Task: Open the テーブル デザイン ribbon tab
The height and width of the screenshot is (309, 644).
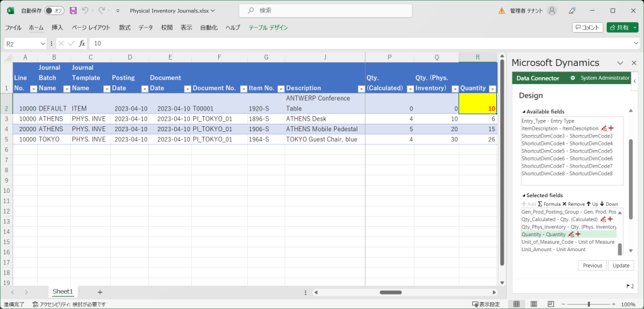Action: coord(268,28)
